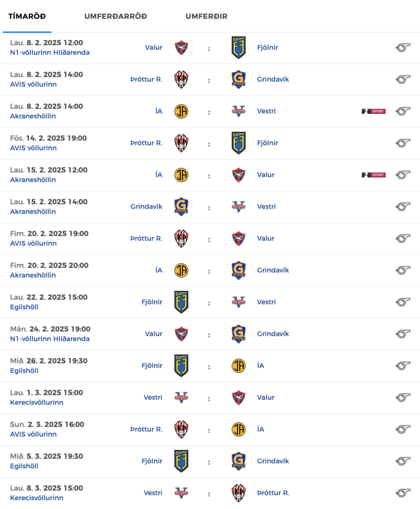420x509 pixels.
Task: Click referee whistle icon for Valur vs Fjölnir
Action: pos(403,48)
